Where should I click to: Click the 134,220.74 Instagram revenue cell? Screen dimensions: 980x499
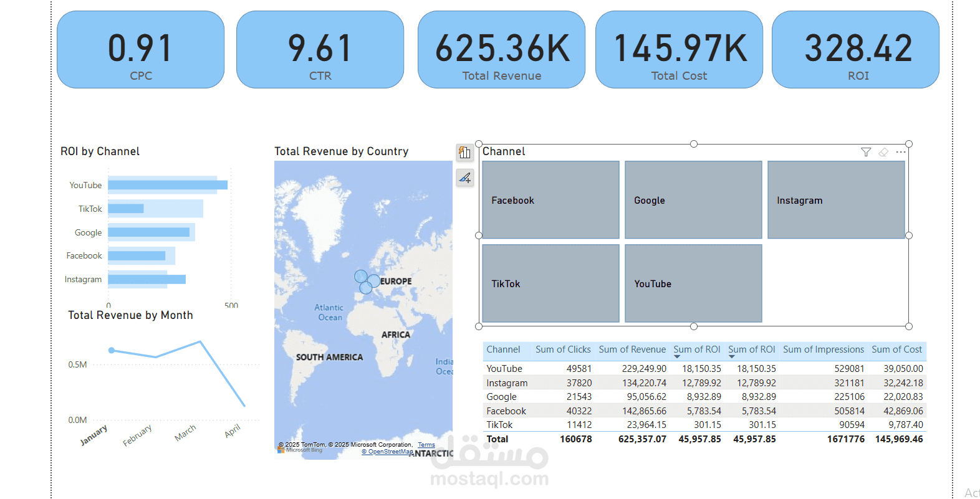644,383
